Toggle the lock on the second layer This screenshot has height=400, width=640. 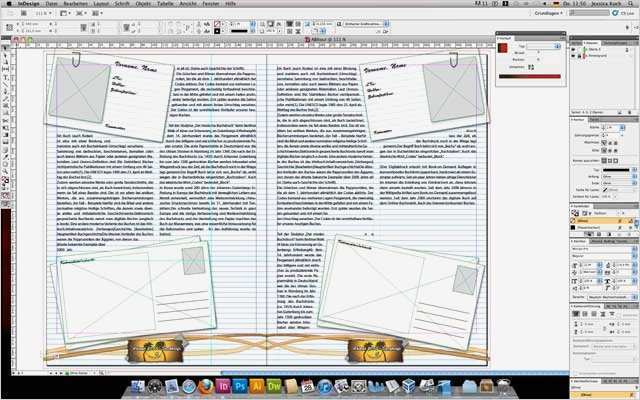tap(579, 56)
